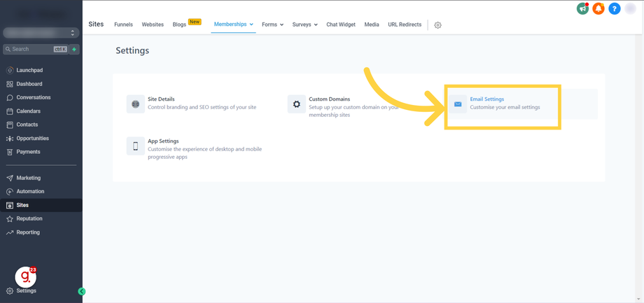Click the announcements megaphone icon
Image resolution: width=644 pixels, height=303 pixels.
click(x=582, y=8)
